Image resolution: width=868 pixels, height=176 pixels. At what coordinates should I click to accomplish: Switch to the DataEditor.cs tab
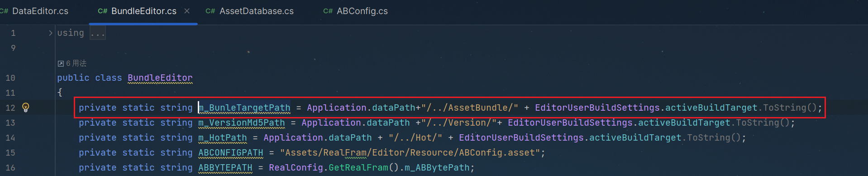(x=40, y=11)
